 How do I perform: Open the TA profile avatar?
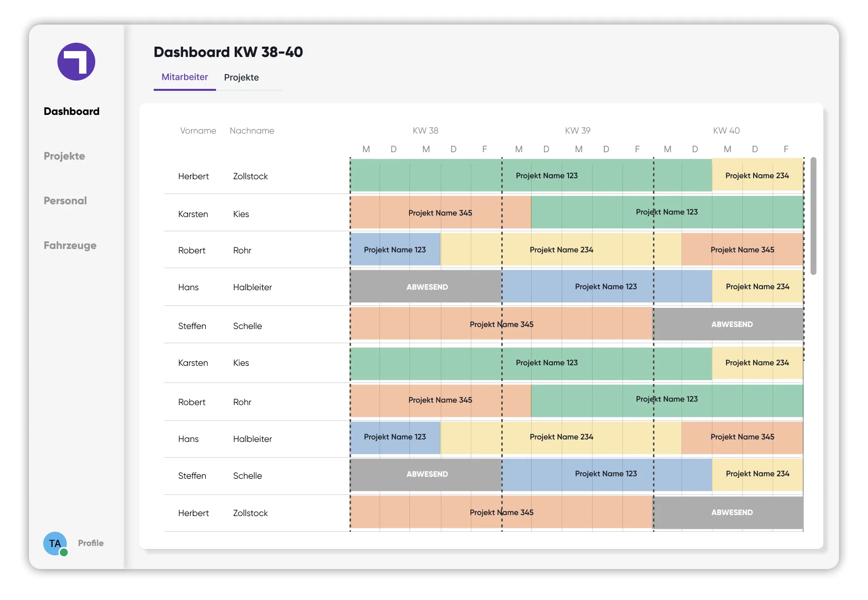pyautogui.click(x=55, y=544)
